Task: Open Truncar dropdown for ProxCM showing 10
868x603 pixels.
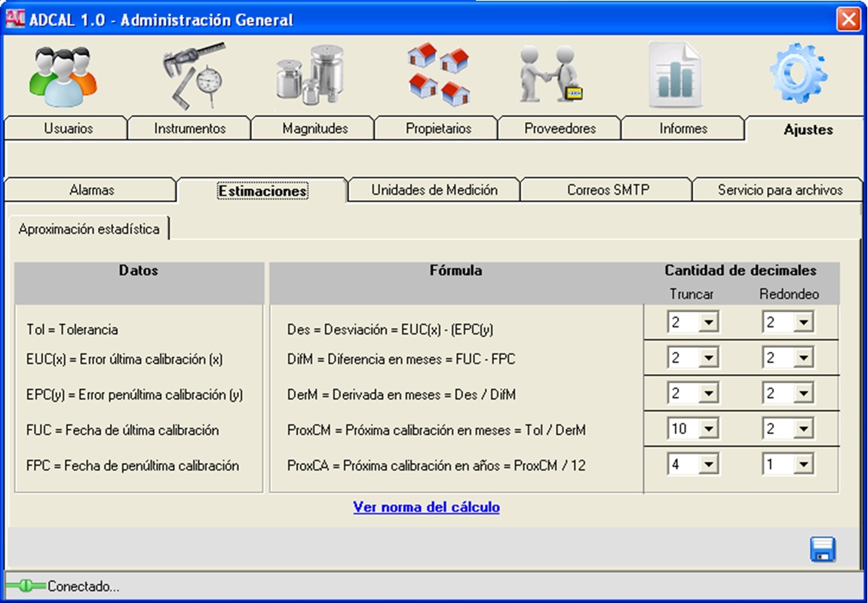Action: pyautogui.click(x=707, y=430)
